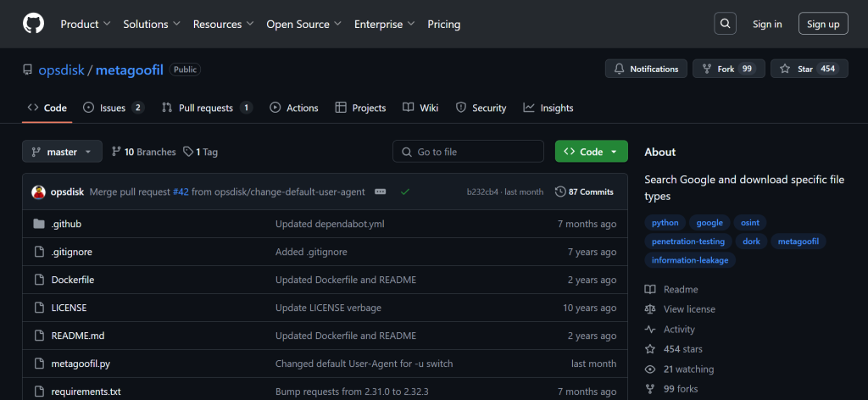Viewport: 868px width, 400px height.
Task: Open the requirements.txt file name
Action: pyautogui.click(x=86, y=392)
